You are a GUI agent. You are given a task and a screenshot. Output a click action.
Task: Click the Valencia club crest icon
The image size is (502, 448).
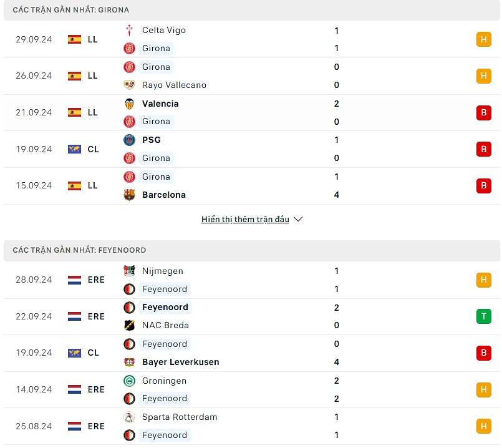point(130,104)
